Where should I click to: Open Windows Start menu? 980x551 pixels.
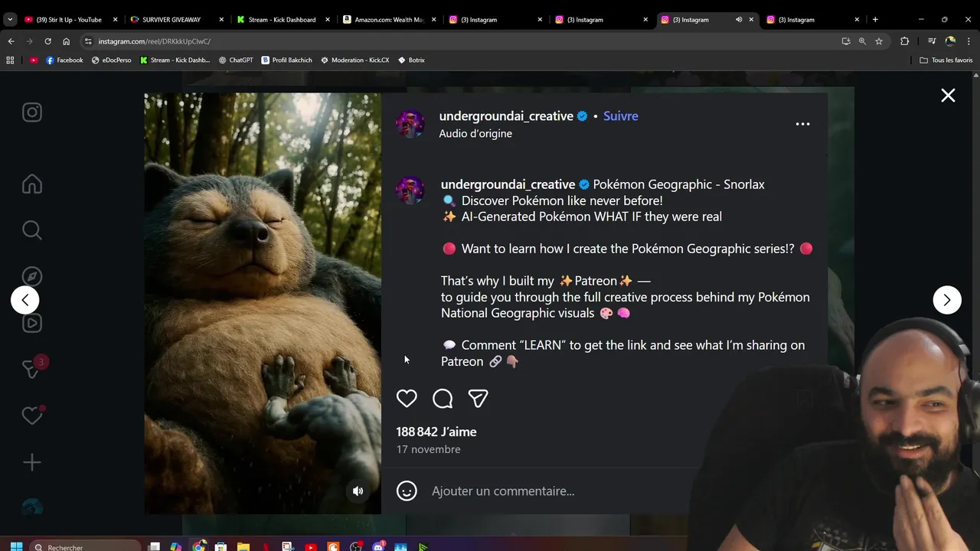point(16,547)
